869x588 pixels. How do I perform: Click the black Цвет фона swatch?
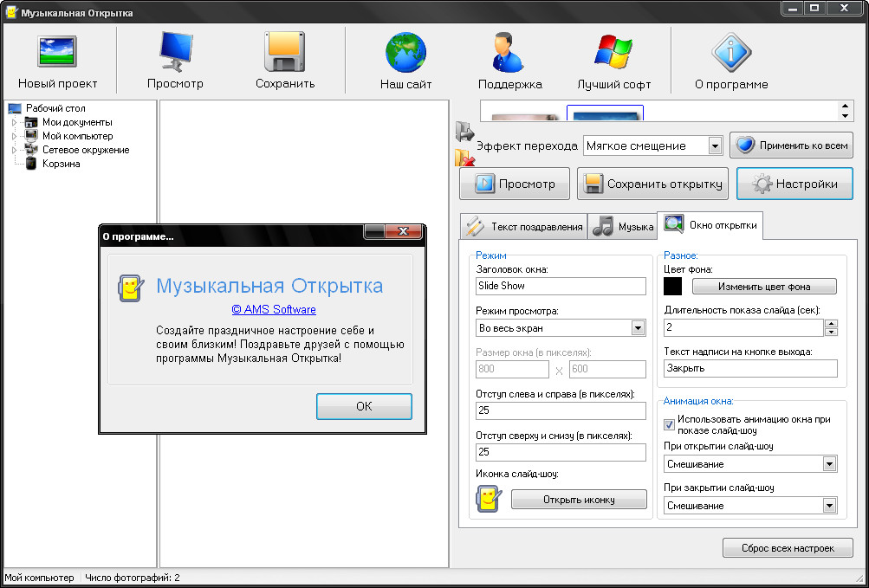pyautogui.click(x=673, y=287)
